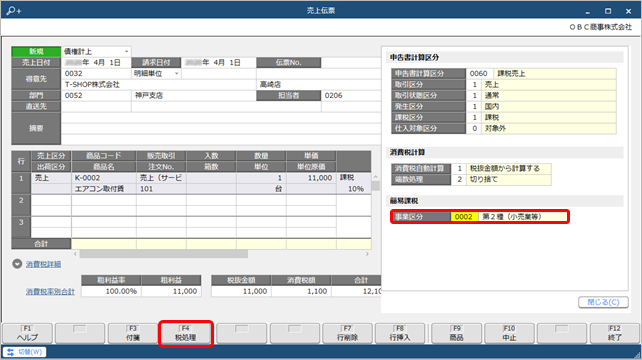Click the F3 付箋 function button
The width and height of the screenshot is (642, 360).
point(133,333)
